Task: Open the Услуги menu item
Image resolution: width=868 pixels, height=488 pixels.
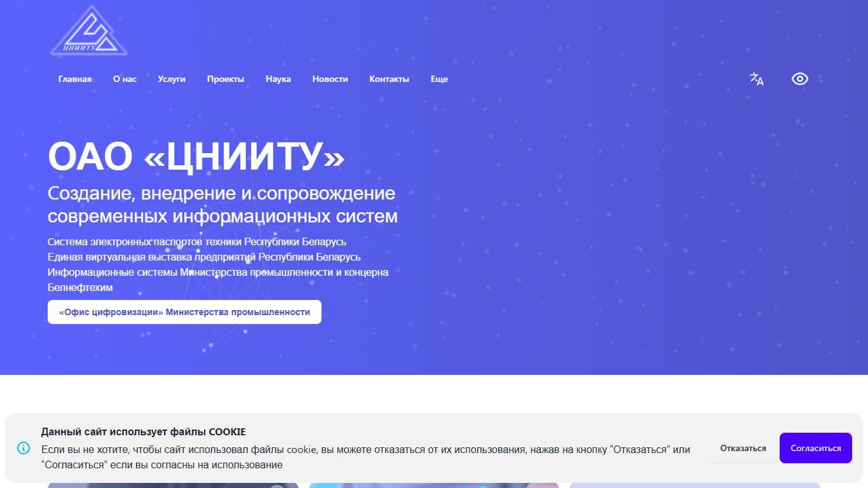Action: [172, 79]
